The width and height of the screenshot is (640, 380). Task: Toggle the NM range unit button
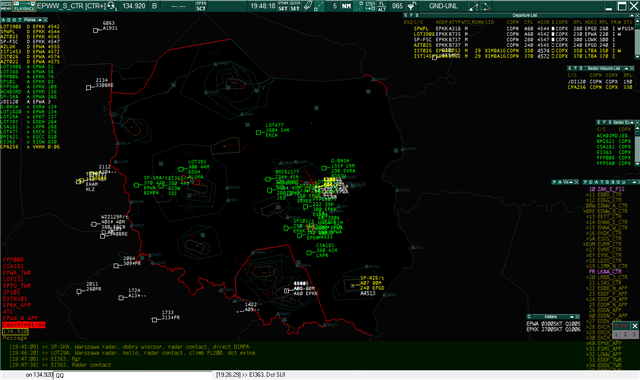pos(347,6)
